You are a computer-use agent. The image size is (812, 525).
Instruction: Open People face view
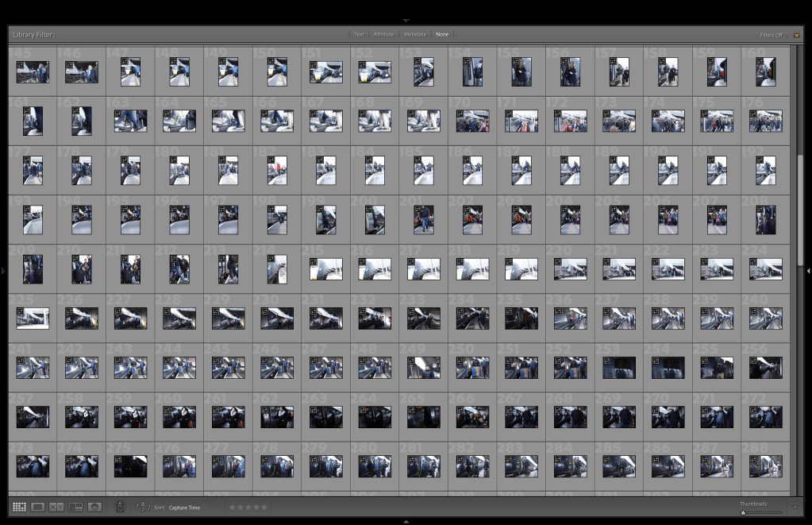pyautogui.click(x=94, y=507)
